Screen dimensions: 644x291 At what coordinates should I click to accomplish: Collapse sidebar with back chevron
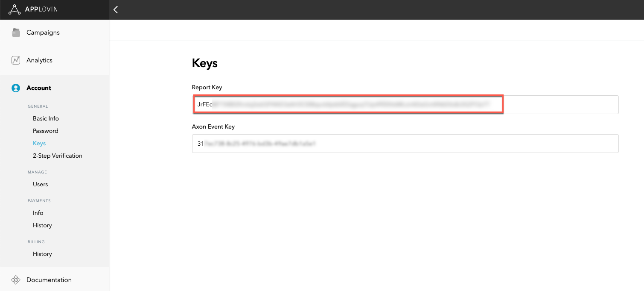(x=116, y=10)
